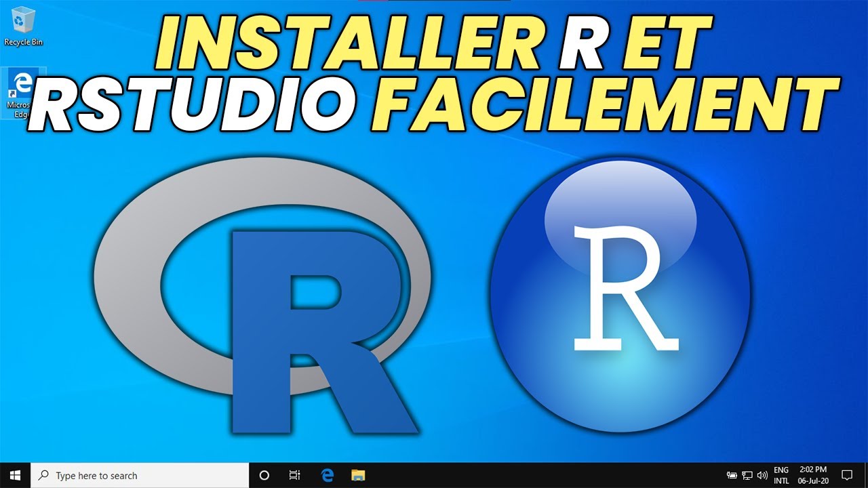Open Cortana circle icon in taskbar
The height and width of the screenshot is (488, 868).
pyautogui.click(x=264, y=475)
